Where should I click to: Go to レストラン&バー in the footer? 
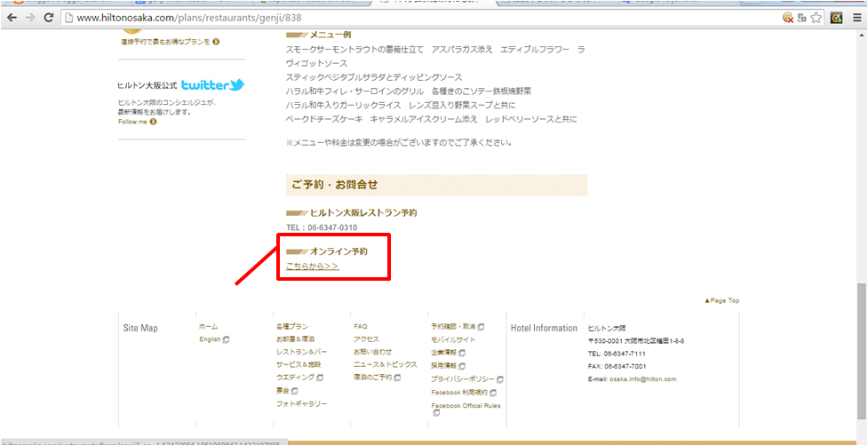(295, 352)
